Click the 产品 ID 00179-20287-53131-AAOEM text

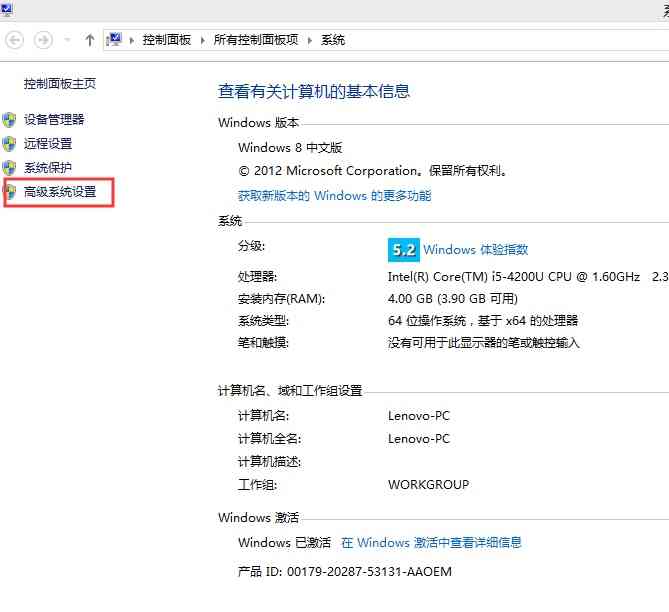[345, 571]
